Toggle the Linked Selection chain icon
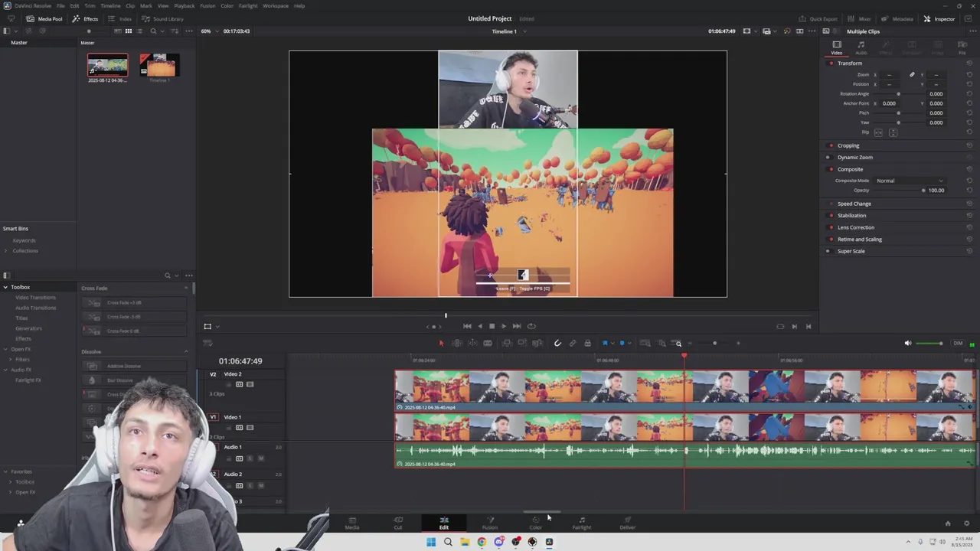980x551 pixels. pyautogui.click(x=572, y=343)
